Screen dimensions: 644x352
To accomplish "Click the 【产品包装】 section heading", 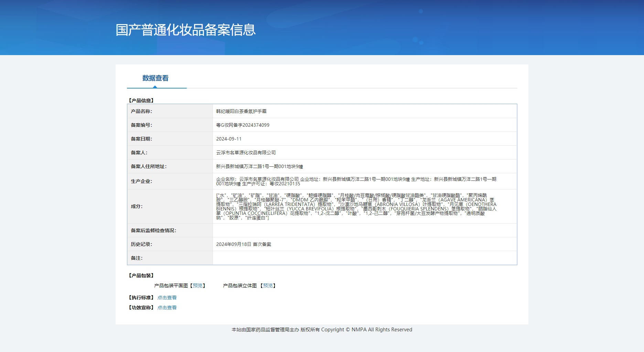I will click(x=141, y=276).
